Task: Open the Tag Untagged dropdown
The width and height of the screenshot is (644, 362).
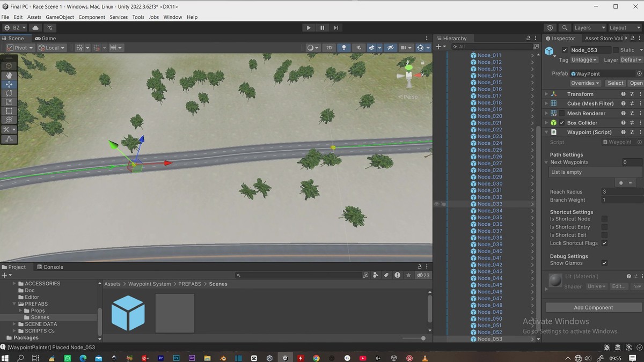Action: click(x=584, y=60)
